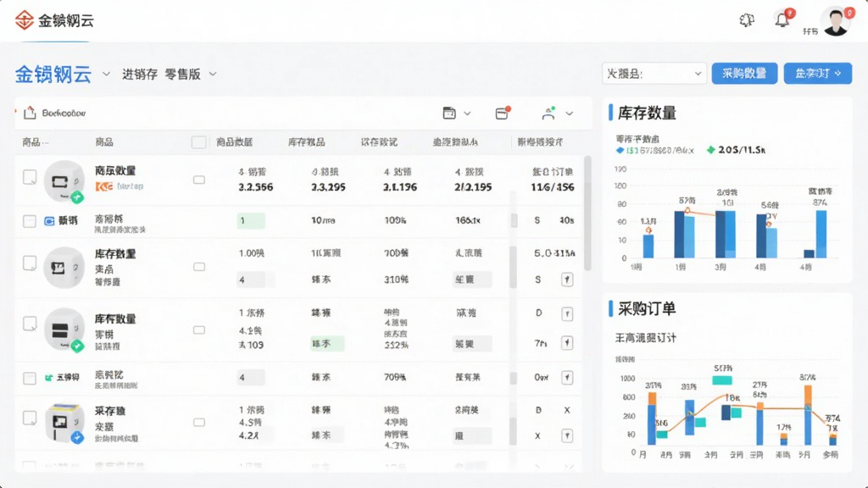The height and width of the screenshot is (488, 868).
Task: Click the X icon in the bottom product row
Action: tap(567, 410)
